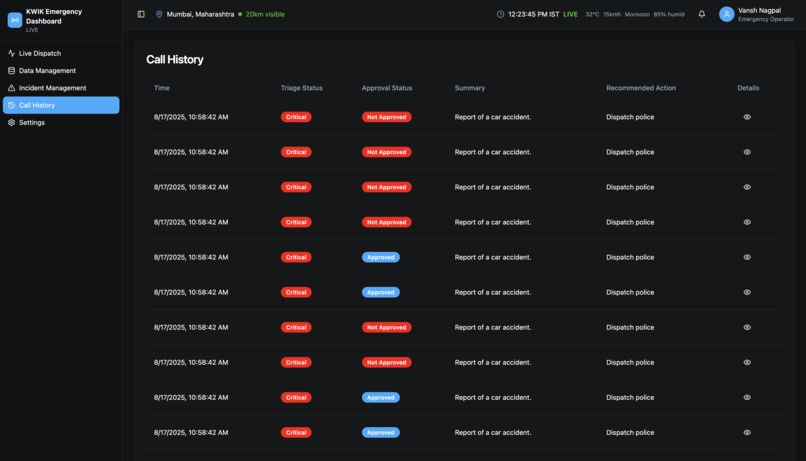Image resolution: width=806 pixels, height=461 pixels.
Task: View details eye icon in fourth row
Action: click(x=747, y=222)
